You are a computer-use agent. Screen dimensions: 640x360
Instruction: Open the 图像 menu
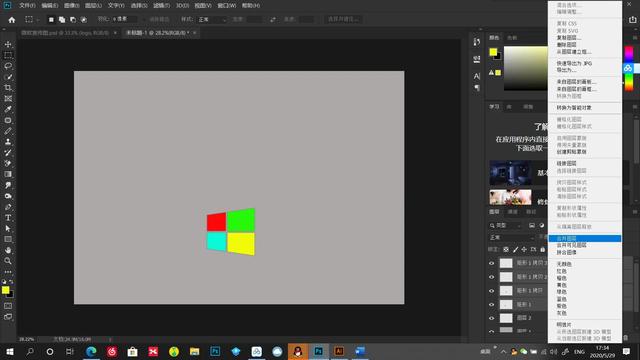point(71,6)
